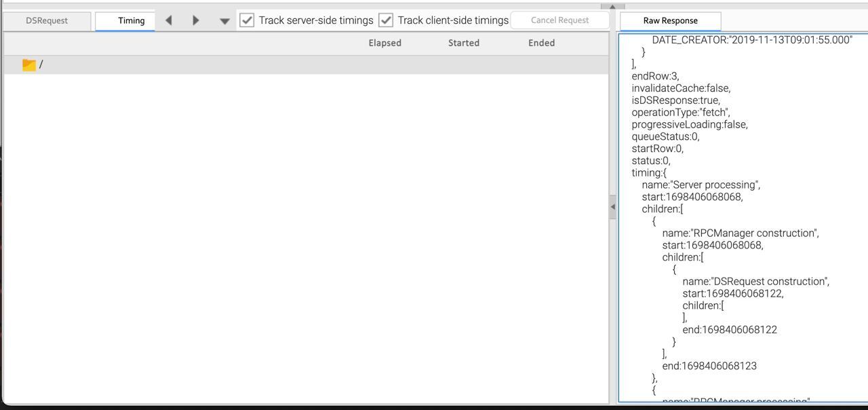Click the "Server processing" name line
Screen dimensions: 868x410
pos(701,185)
